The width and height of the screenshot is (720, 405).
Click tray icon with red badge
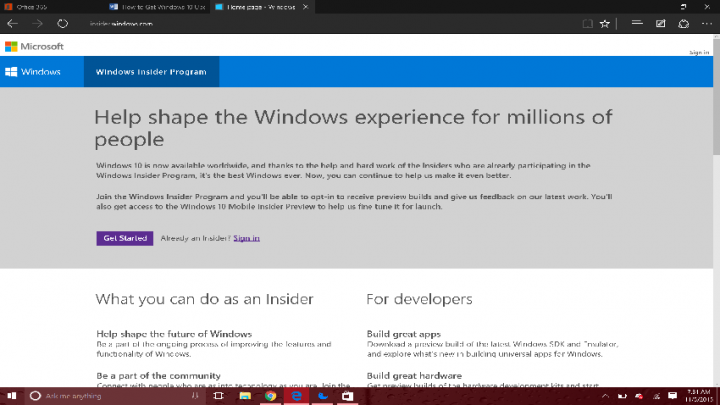(x=639, y=396)
